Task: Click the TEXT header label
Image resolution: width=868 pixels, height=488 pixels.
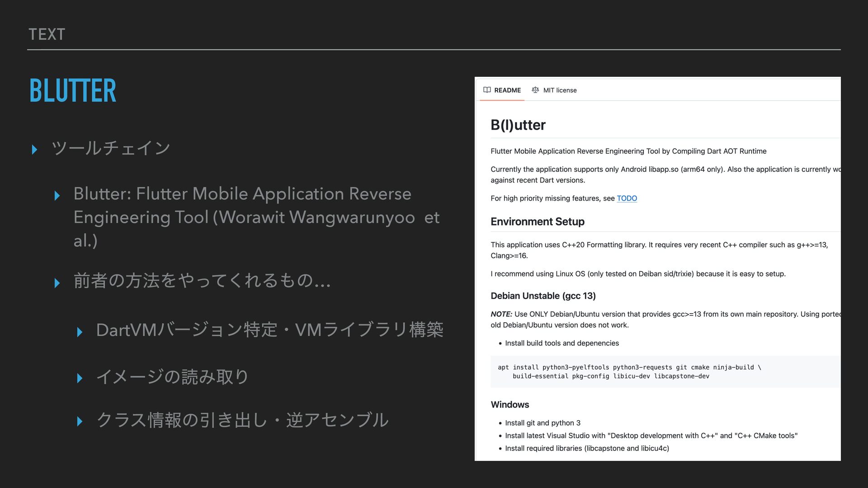Action: coord(47,34)
